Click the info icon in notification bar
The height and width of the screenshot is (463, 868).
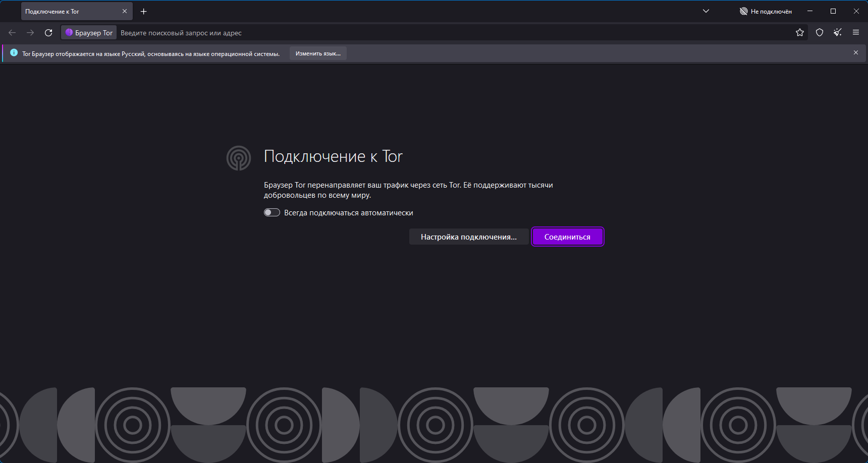coord(14,53)
